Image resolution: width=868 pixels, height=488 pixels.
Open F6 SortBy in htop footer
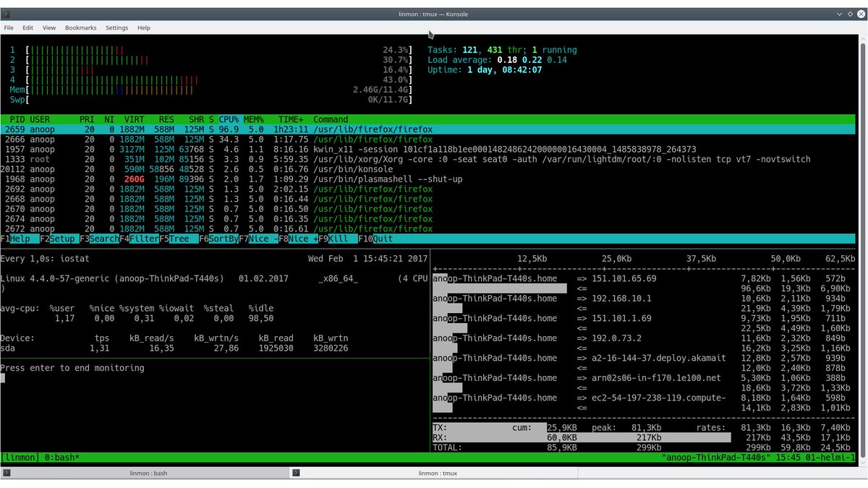(218, 239)
